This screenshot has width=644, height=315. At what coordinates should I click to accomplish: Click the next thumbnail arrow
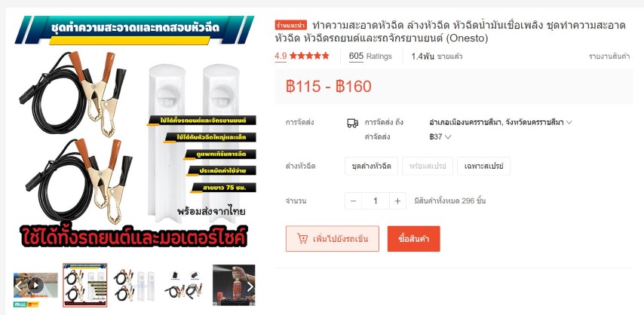pos(250,286)
